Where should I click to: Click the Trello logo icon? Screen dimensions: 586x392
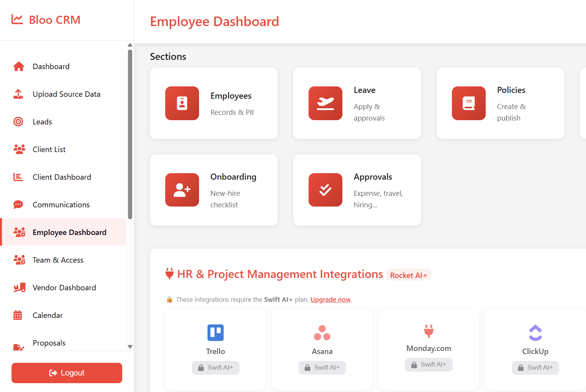point(216,333)
